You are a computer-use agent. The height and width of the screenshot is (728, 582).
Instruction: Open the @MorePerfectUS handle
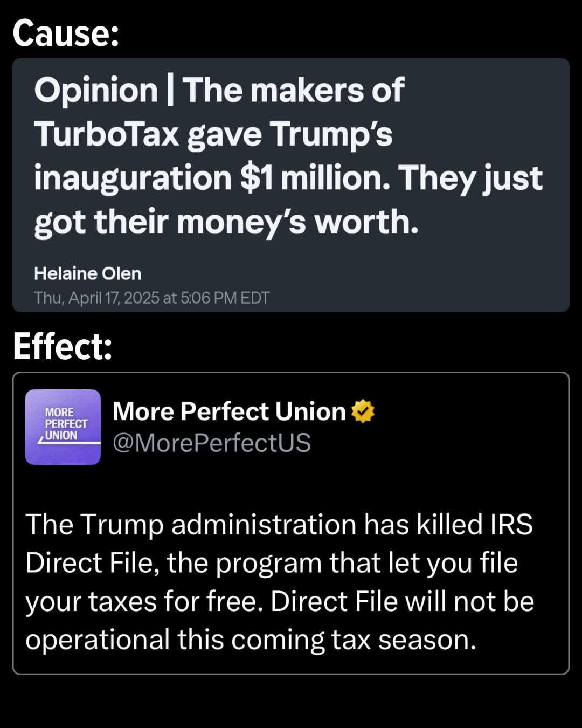point(211,443)
